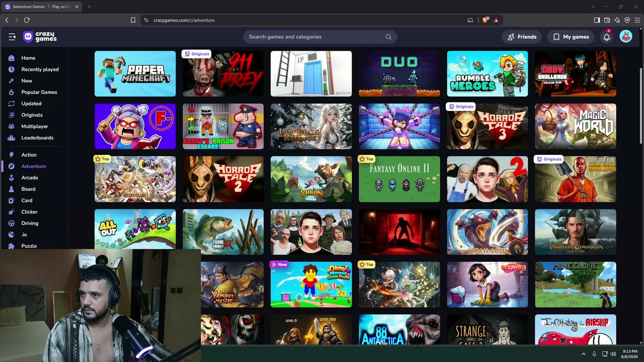
Task: Open the Brave Wallet icon
Action: (607, 20)
